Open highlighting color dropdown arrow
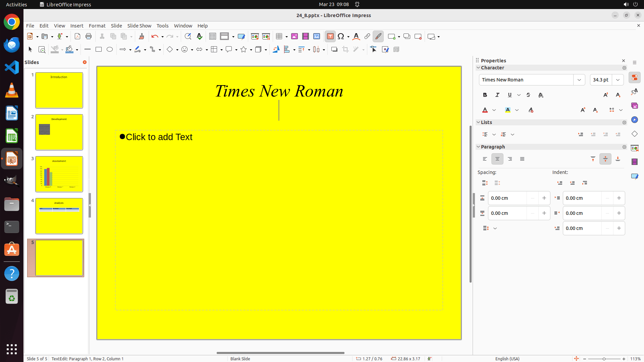The height and width of the screenshot is (362, 644). click(517, 110)
